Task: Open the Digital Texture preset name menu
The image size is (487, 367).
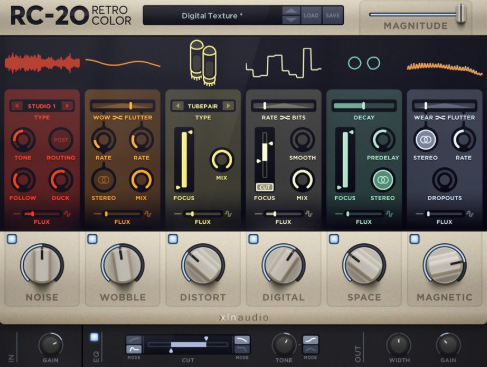Action: [212, 16]
